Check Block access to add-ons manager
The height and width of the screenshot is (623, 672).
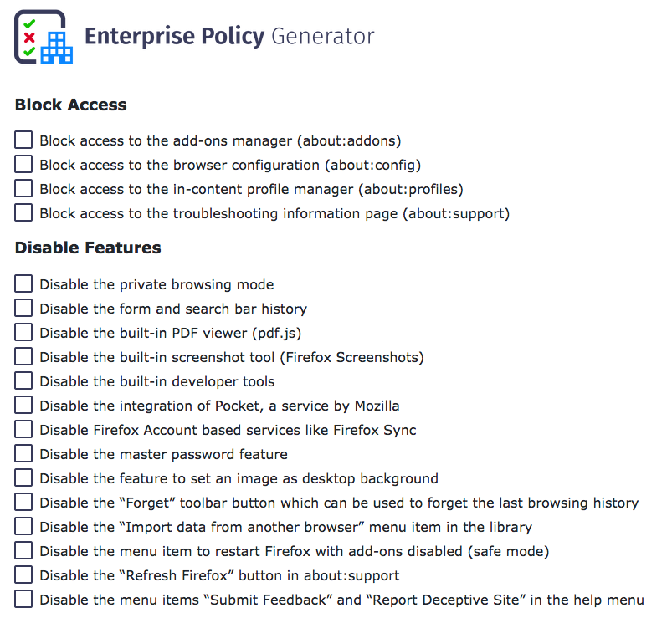23,140
